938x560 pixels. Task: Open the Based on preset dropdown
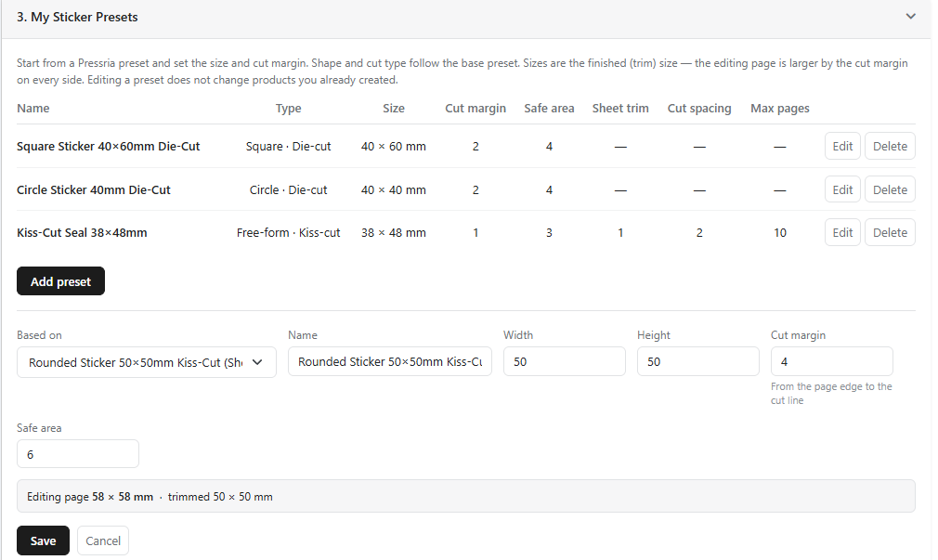click(x=147, y=362)
